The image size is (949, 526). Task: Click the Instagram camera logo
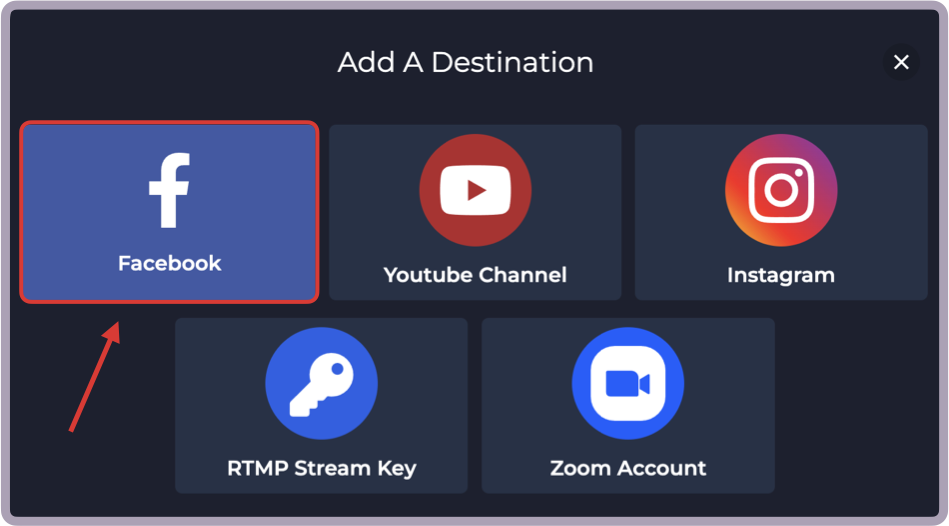click(x=781, y=190)
